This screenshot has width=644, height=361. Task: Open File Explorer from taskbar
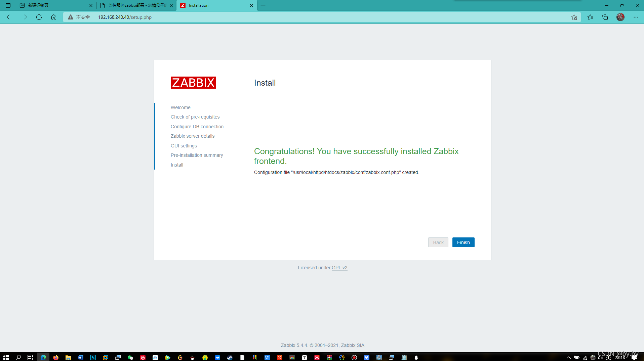click(x=68, y=358)
